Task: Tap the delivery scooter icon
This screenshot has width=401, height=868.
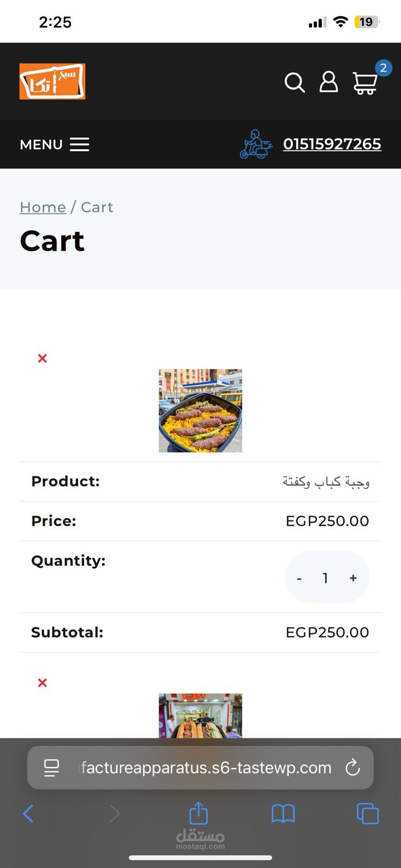Action: [x=256, y=144]
